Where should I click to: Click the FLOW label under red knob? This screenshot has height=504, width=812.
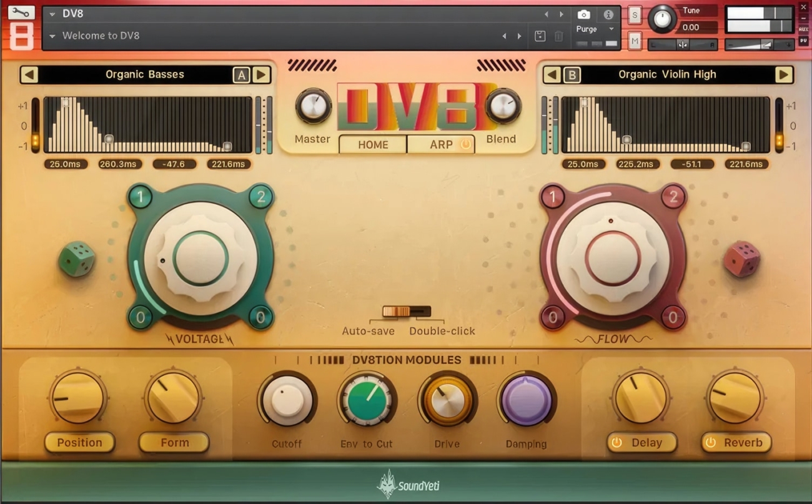pos(613,339)
